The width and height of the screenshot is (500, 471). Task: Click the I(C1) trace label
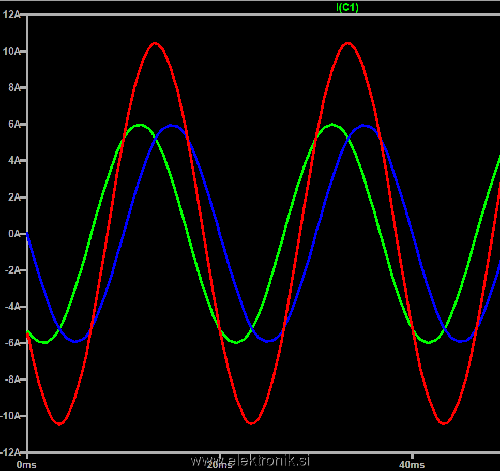(347, 7)
